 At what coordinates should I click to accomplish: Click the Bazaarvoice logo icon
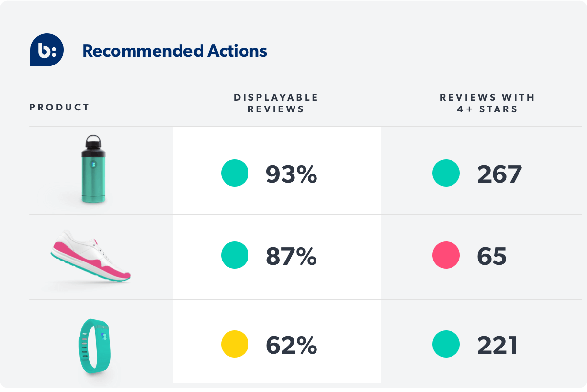(x=47, y=50)
